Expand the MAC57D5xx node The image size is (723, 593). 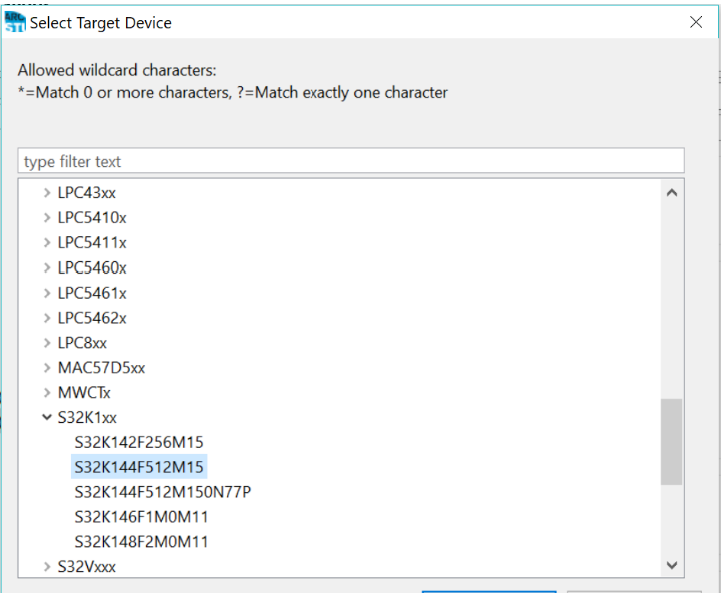tap(47, 368)
